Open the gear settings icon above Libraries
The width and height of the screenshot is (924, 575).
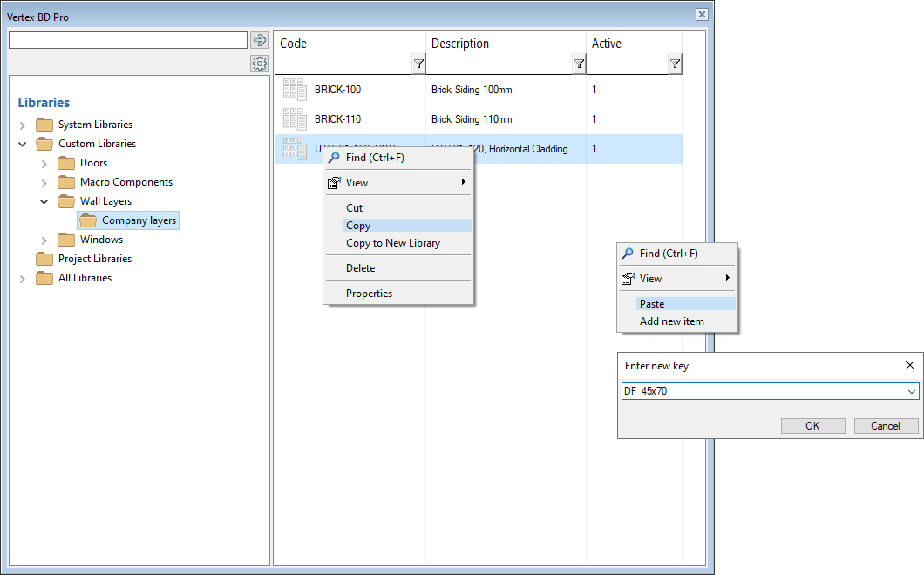(x=259, y=64)
